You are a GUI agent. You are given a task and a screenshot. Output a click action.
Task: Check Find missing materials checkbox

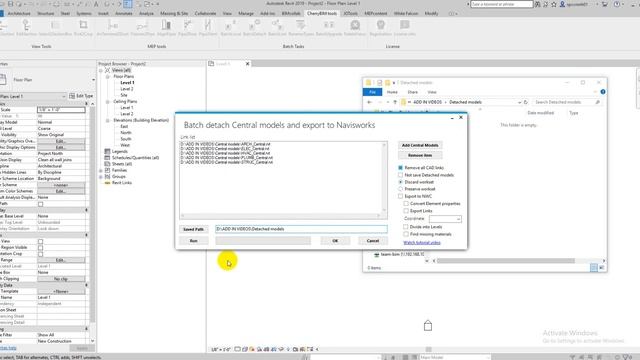[x=406, y=234]
